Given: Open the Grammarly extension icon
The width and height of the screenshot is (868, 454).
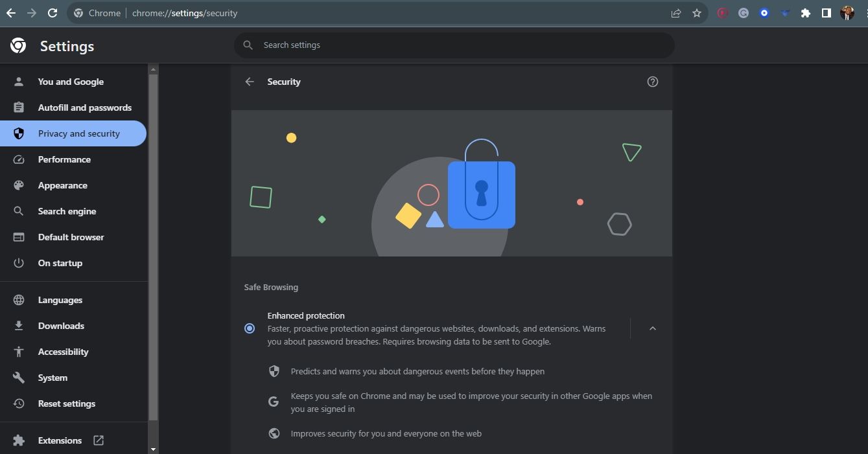Looking at the screenshot, I should [x=743, y=12].
